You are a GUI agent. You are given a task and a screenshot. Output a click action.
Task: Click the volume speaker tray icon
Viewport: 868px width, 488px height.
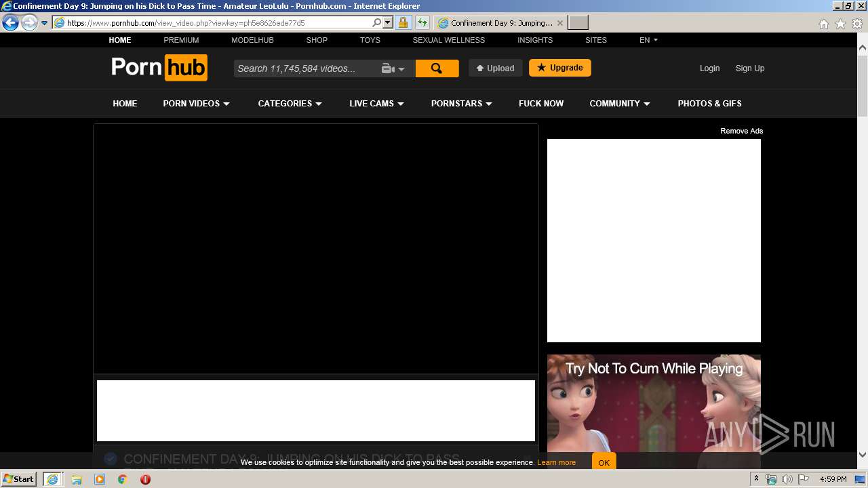787,479
